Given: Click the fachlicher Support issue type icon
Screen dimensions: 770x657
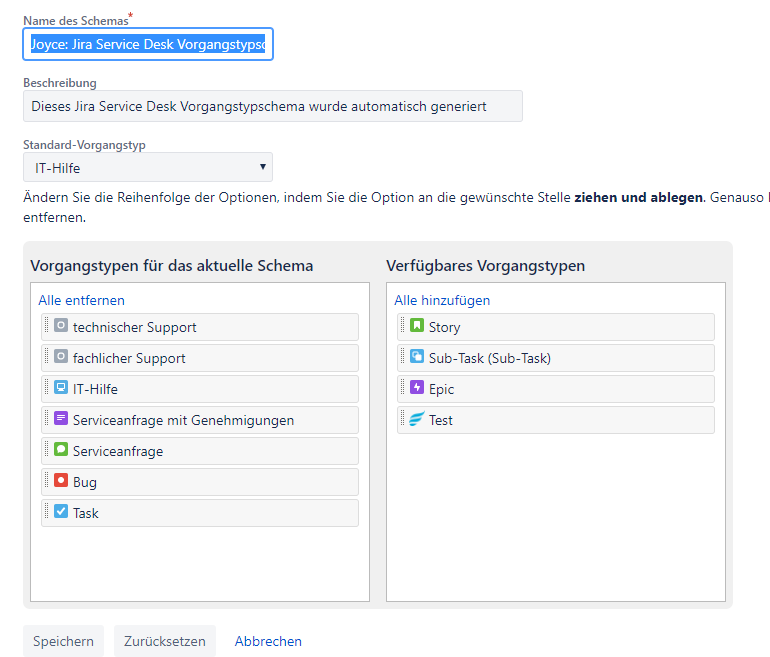Looking at the screenshot, I should click(x=61, y=356).
